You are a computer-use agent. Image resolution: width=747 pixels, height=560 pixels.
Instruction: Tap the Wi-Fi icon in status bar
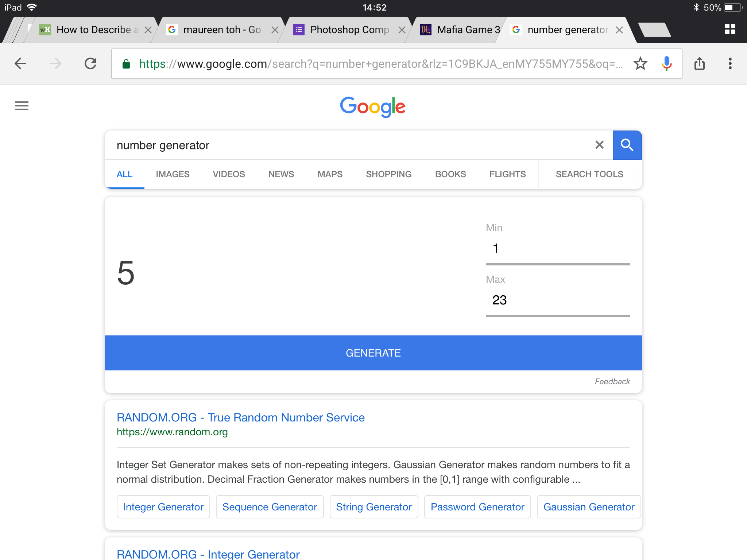[x=32, y=7]
